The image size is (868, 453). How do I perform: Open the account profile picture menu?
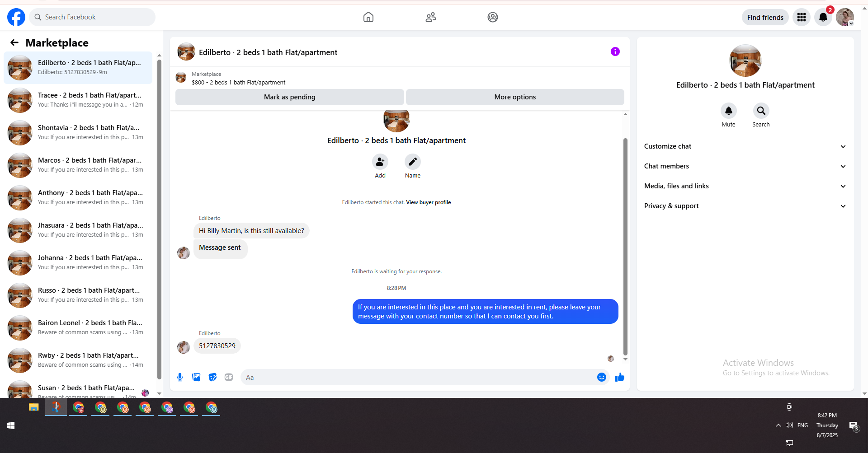pos(845,17)
